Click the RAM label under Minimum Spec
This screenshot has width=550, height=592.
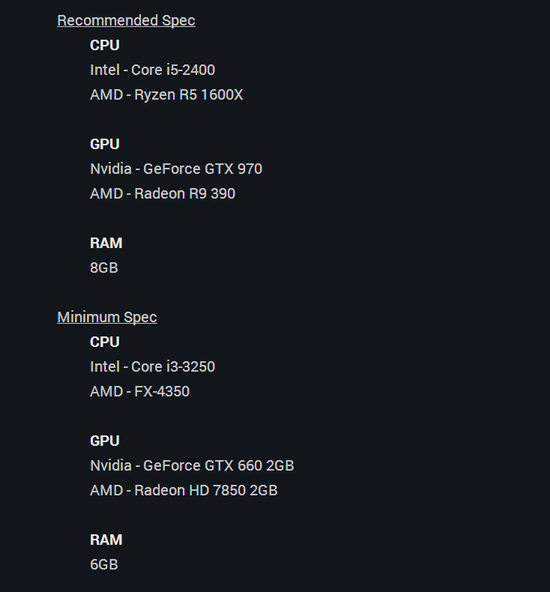106,540
